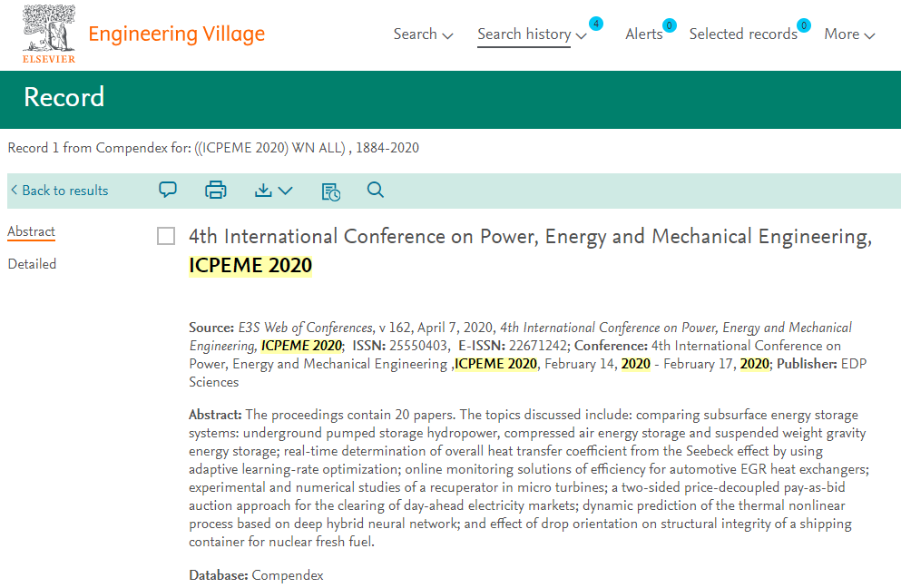Click the Database: Compendex text
The image size is (901, 588).
pyautogui.click(x=256, y=575)
